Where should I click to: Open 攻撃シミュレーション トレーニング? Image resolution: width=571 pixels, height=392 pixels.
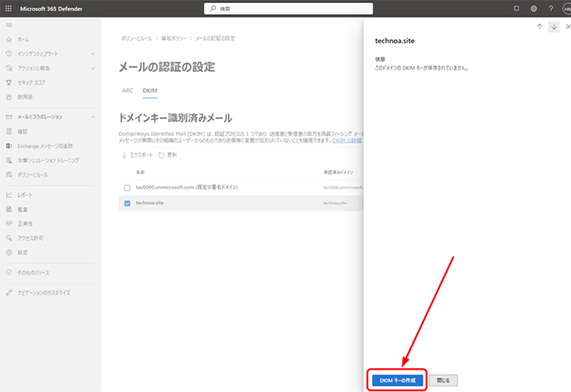[x=48, y=160]
